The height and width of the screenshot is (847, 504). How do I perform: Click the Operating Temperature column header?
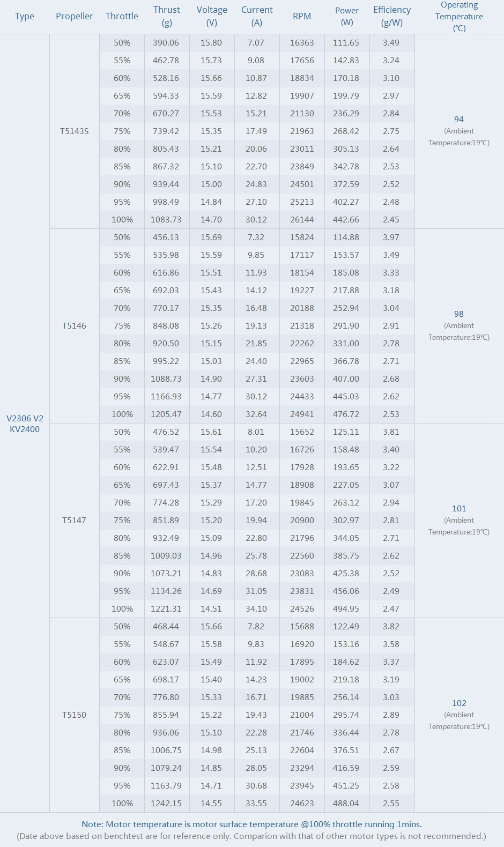(x=459, y=17)
